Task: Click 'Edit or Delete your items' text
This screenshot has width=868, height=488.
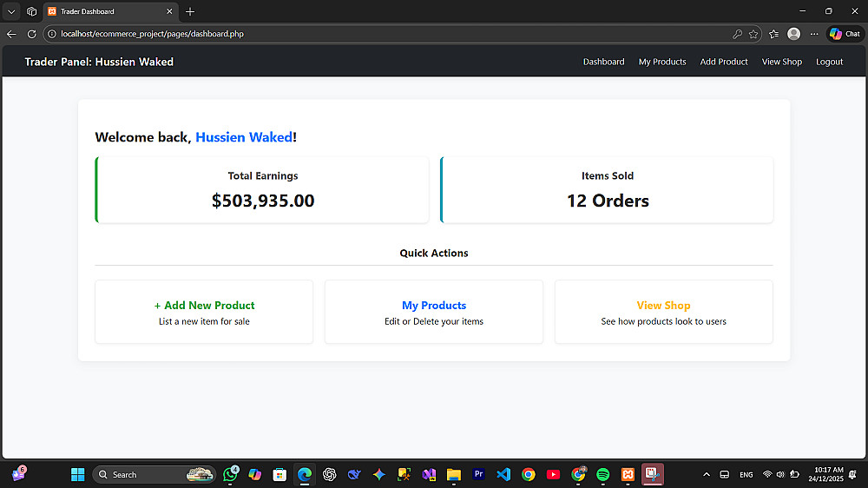Action: click(434, 321)
